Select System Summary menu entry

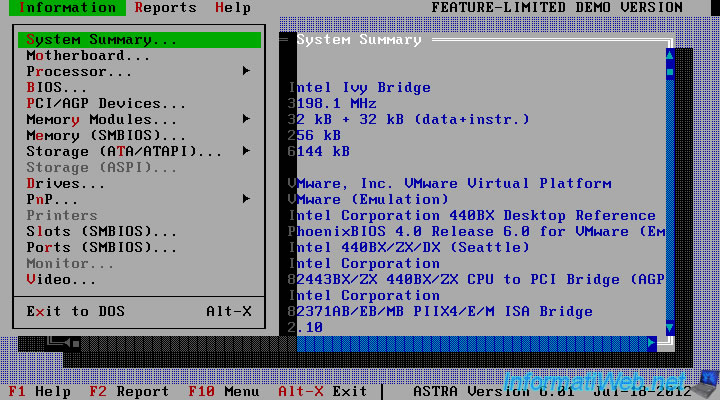[102, 40]
